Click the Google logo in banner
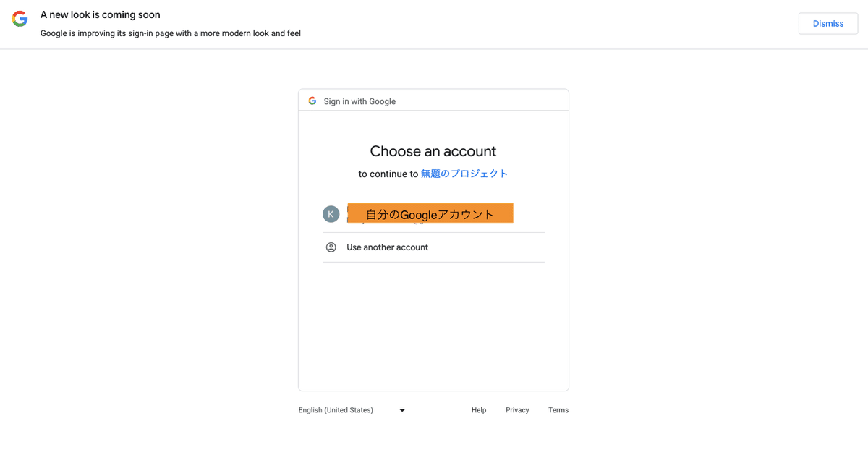The image size is (868, 468). [x=20, y=19]
